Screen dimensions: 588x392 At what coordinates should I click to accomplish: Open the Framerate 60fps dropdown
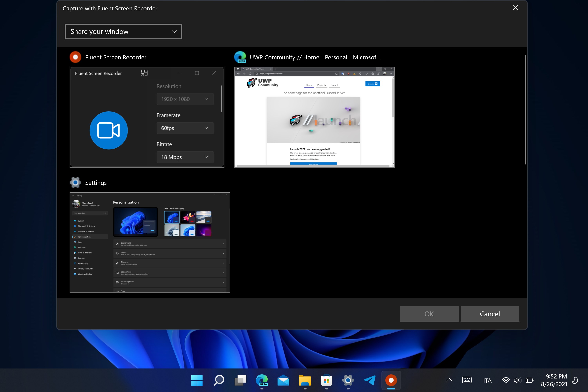click(184, 128)
